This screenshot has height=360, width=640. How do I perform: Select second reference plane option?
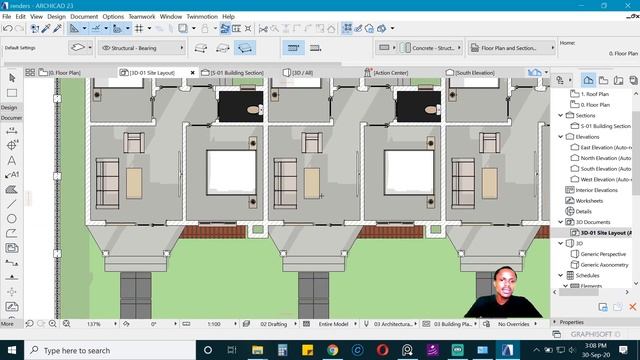(x=315, y=48)
